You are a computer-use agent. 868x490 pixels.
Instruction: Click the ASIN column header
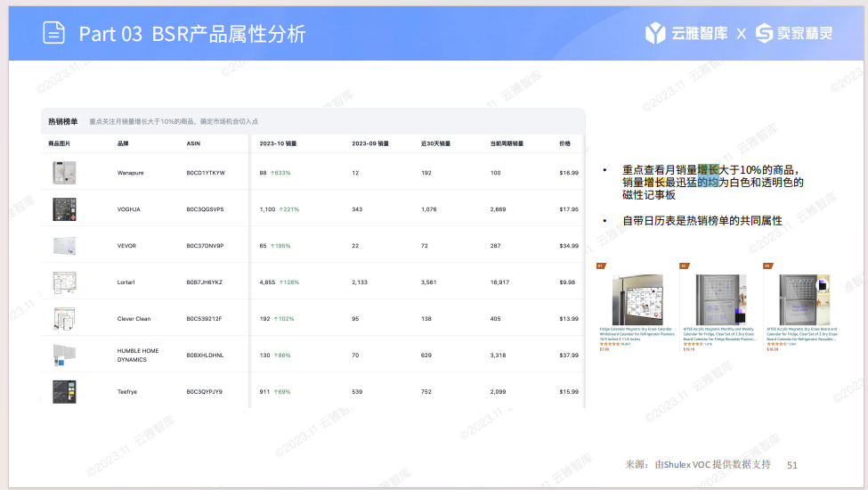point(193,143)
